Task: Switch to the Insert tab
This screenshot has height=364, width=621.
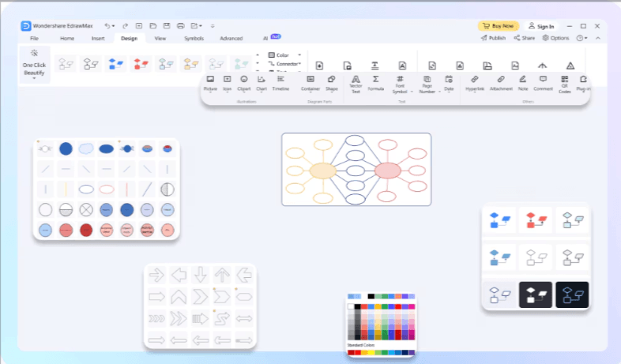Action: [98, 39]
